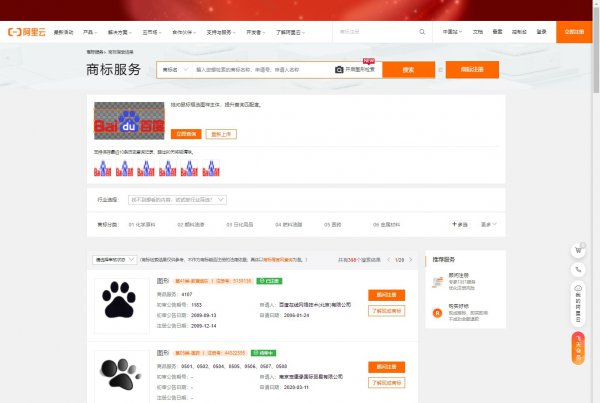
Task: Expand the 云市场 navigation menu
Action: 152,32
